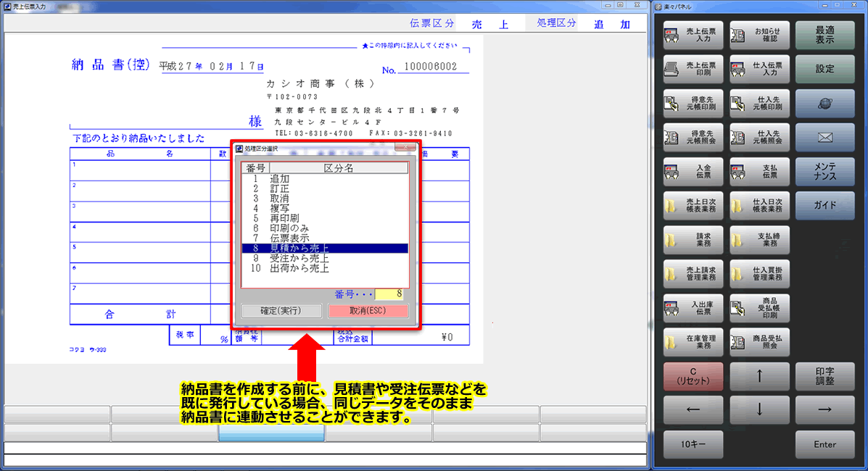Open 仕入先元帳照会 supplier ledger inquiry

(x=759, y=137)
